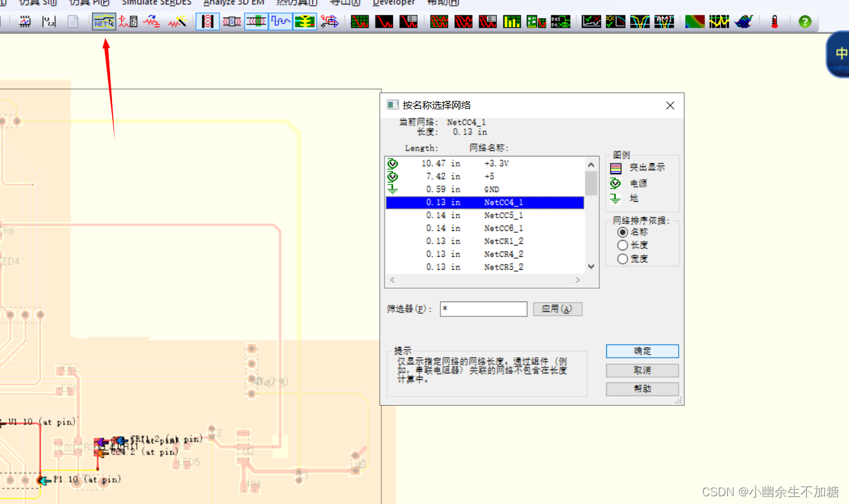
Task: Close the 按名称选择网络 dialog
Action: pyautogui.click(x=670, y=105)
